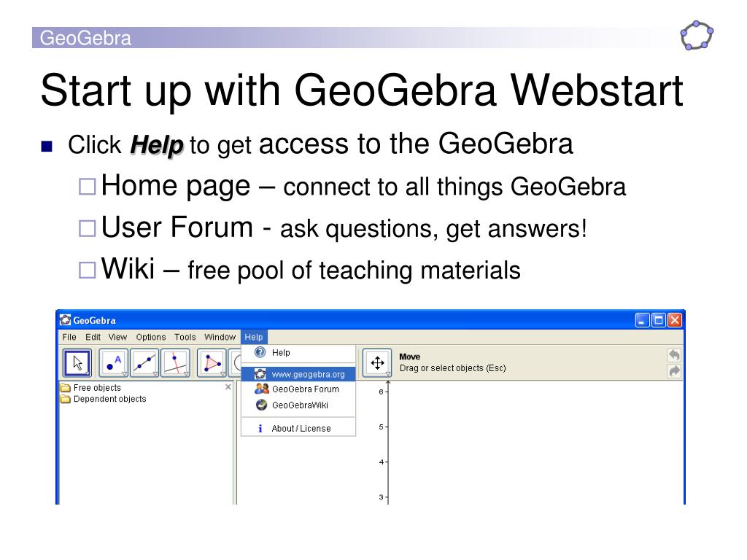Select the Perpendicular line tool
This screenshot has height=560, width=747.
point(175,363)
